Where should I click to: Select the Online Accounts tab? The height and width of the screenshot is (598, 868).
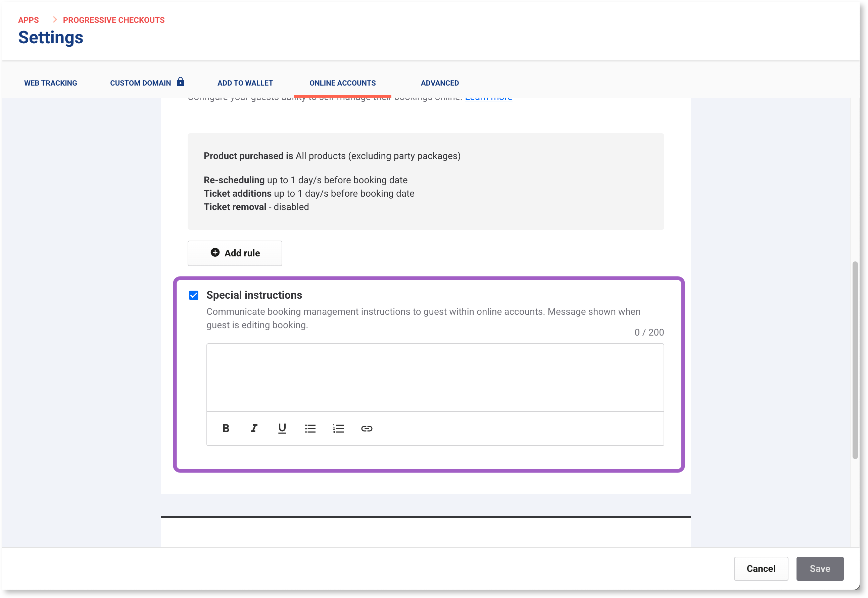click(343, 83)
